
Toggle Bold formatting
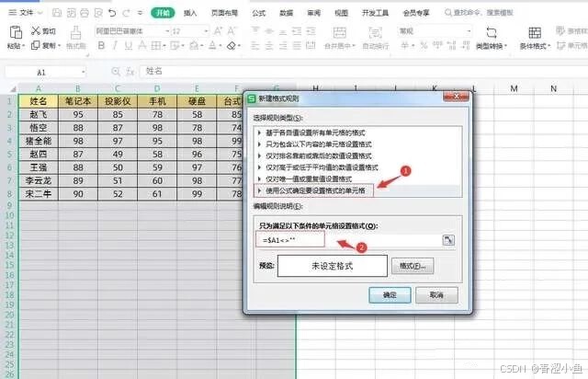click(101, 46)
